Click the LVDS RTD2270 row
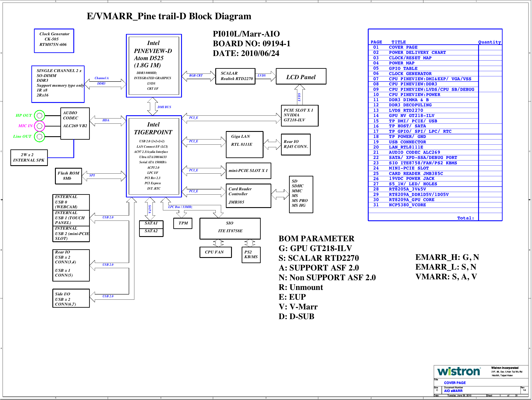532x400 pixels. [x=435, y=110]
